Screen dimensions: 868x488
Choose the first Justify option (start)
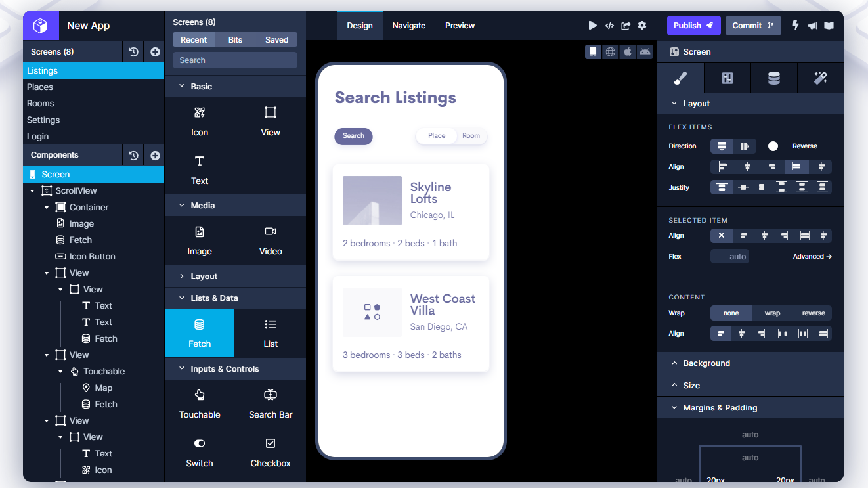point(722,187)
